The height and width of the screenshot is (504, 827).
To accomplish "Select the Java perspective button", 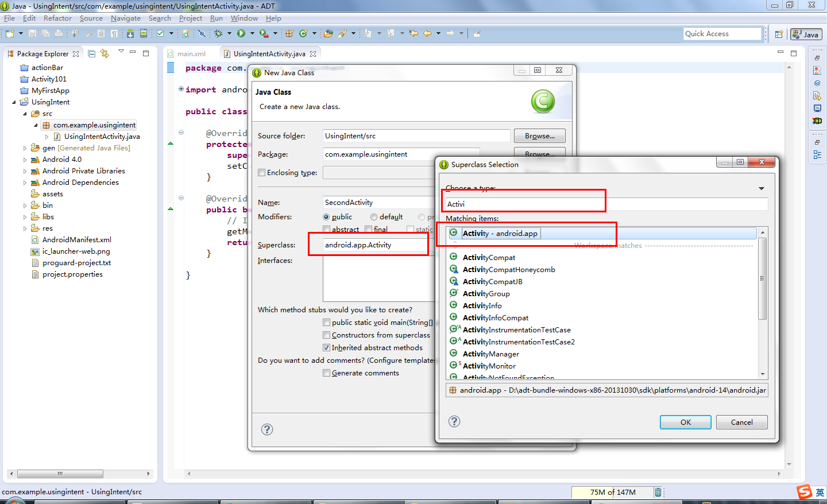I will (806, 34).
